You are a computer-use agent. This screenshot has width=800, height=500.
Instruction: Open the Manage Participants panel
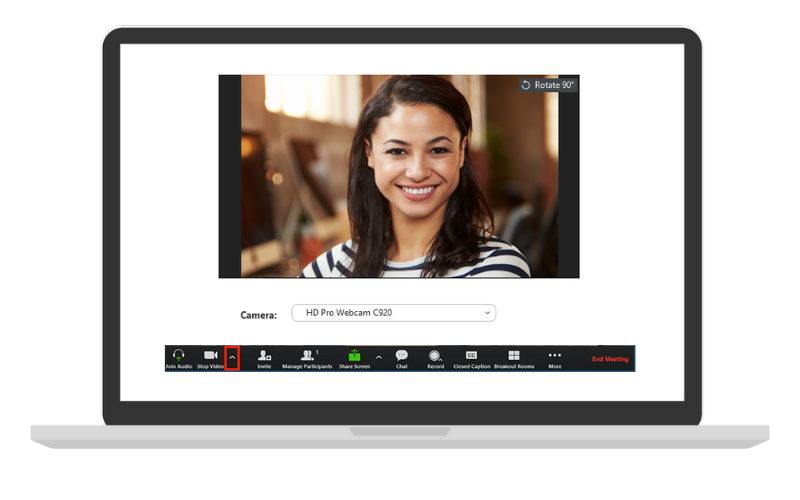306,356
